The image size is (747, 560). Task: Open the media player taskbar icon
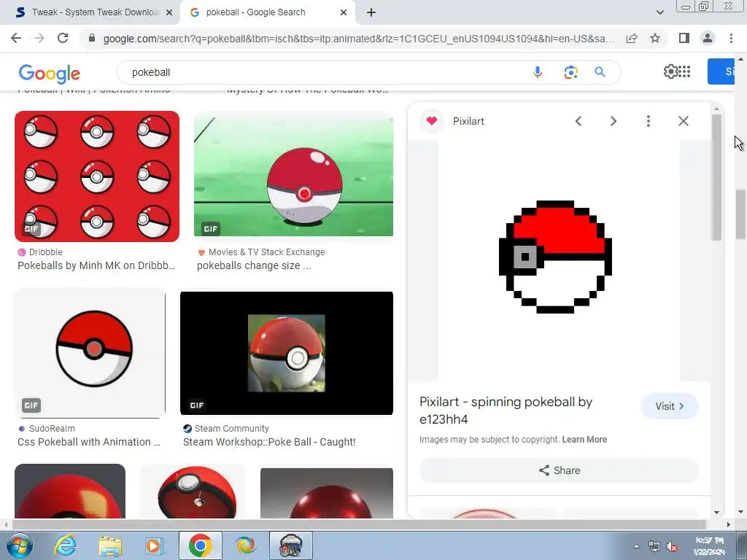154,545
